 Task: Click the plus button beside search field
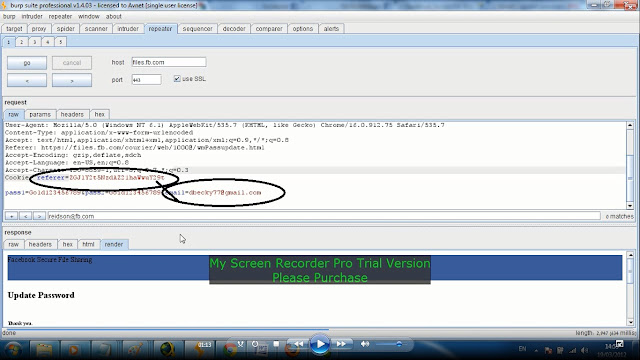(x=11, y=216)
